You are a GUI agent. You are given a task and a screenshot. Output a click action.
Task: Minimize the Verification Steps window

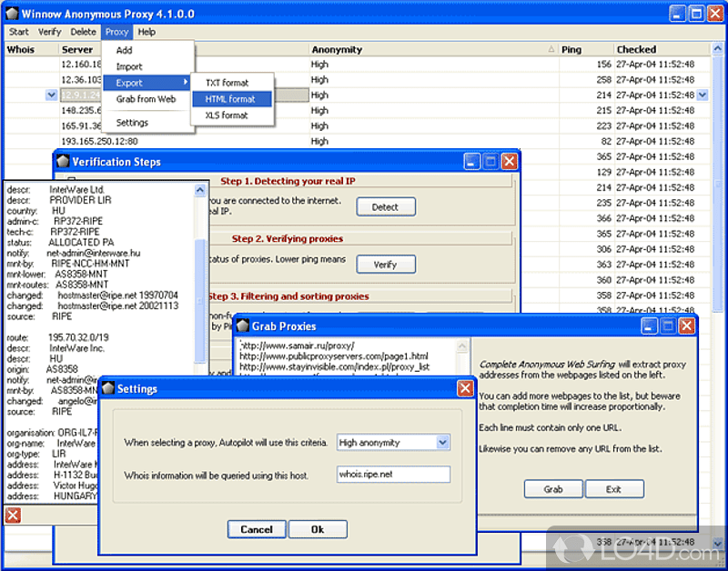[x=471, y=162]
